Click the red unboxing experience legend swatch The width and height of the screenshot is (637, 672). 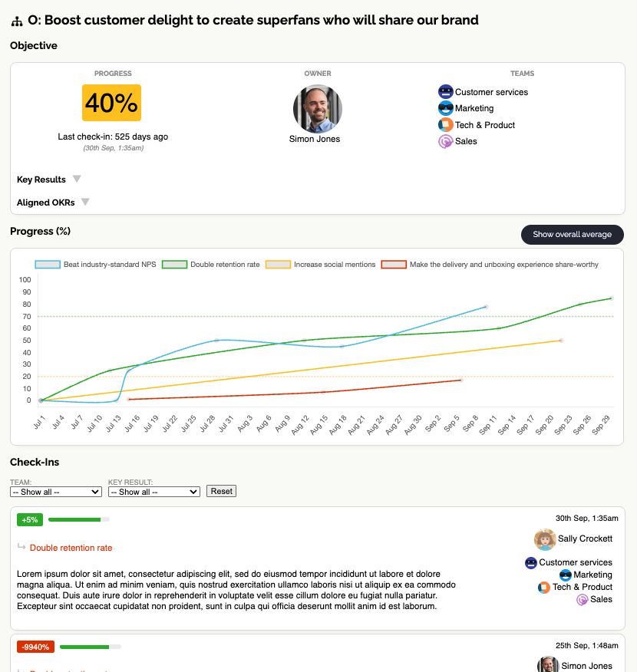(394, 264)
